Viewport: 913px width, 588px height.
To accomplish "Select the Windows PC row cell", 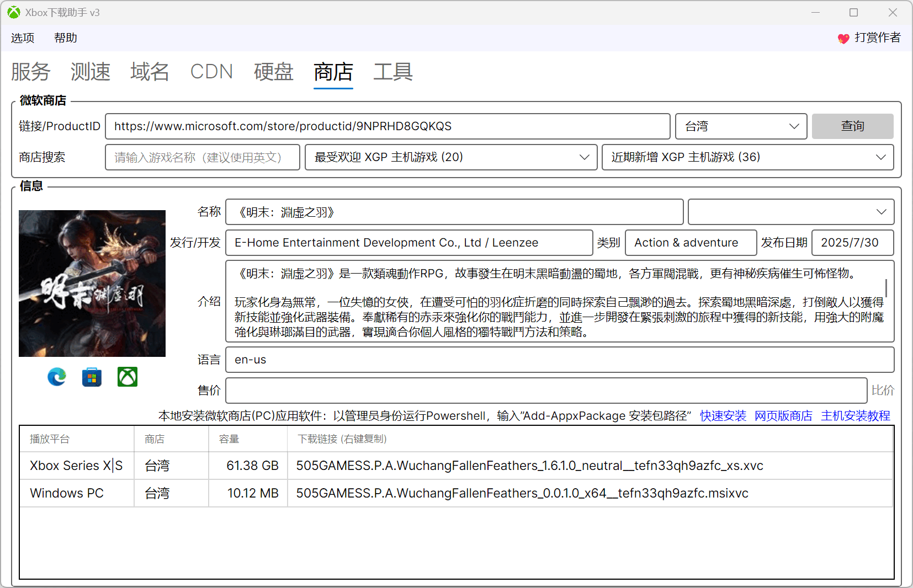I will 77,493.
